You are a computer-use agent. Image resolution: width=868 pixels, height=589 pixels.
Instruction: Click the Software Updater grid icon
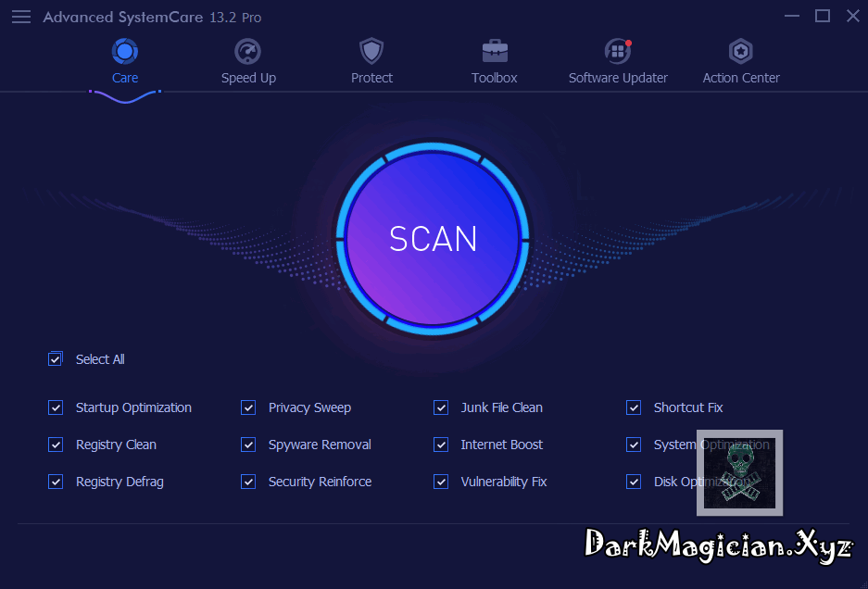(618, 52)
